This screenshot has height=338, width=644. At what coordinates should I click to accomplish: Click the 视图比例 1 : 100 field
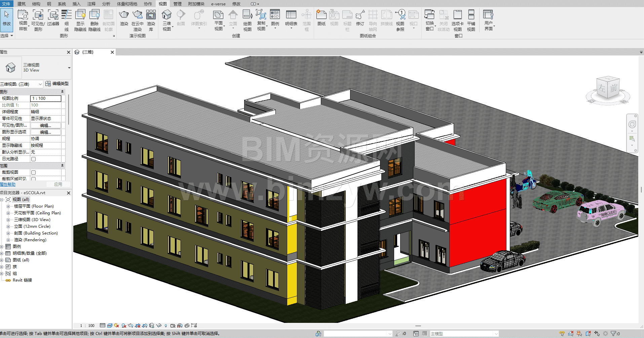tap(46, 98)
